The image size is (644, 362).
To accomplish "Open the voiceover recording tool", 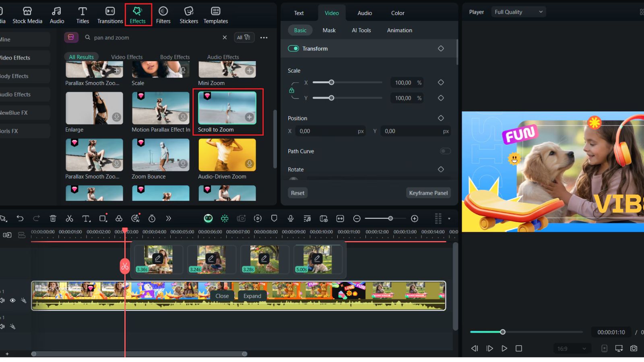I will click(x=290, y=218).
